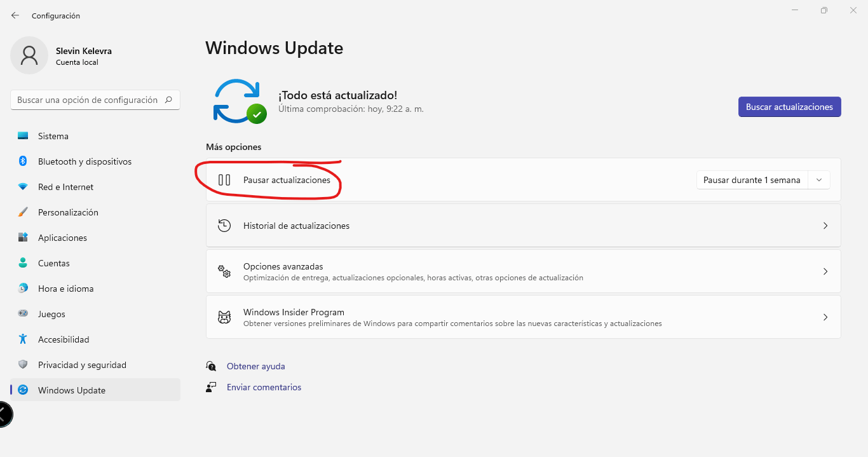Select Windows Update in the sidebar

95,390
